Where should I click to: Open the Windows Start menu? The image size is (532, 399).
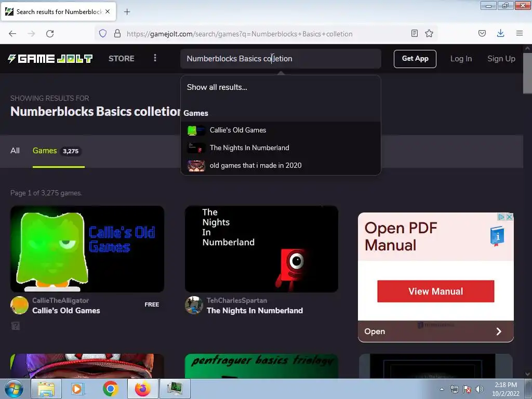tap(14, 389)
